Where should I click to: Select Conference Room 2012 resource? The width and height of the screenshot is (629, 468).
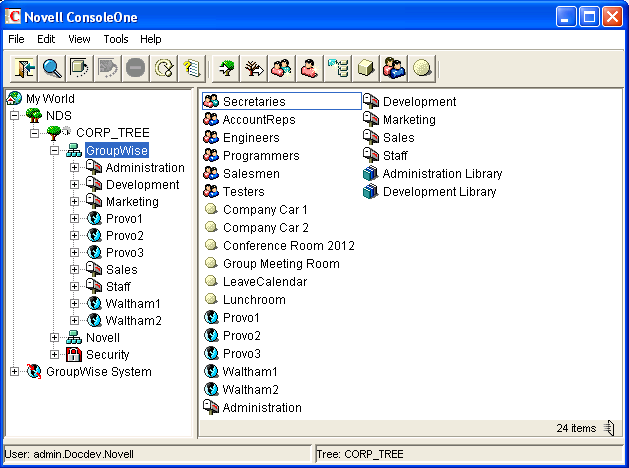click(x=289, y=245)
